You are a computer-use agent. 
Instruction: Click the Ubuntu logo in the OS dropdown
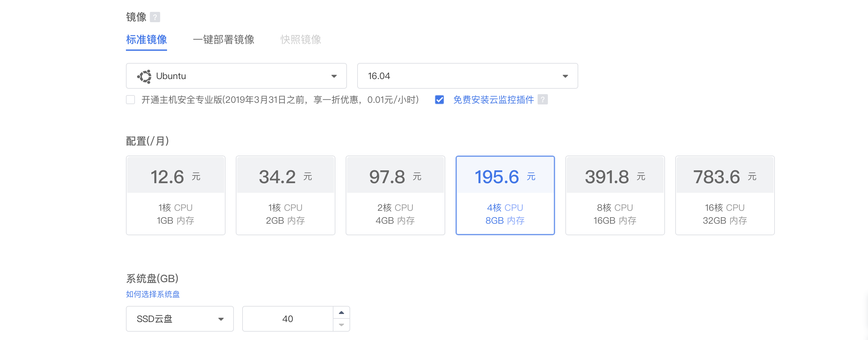click(x=144, y=76)
